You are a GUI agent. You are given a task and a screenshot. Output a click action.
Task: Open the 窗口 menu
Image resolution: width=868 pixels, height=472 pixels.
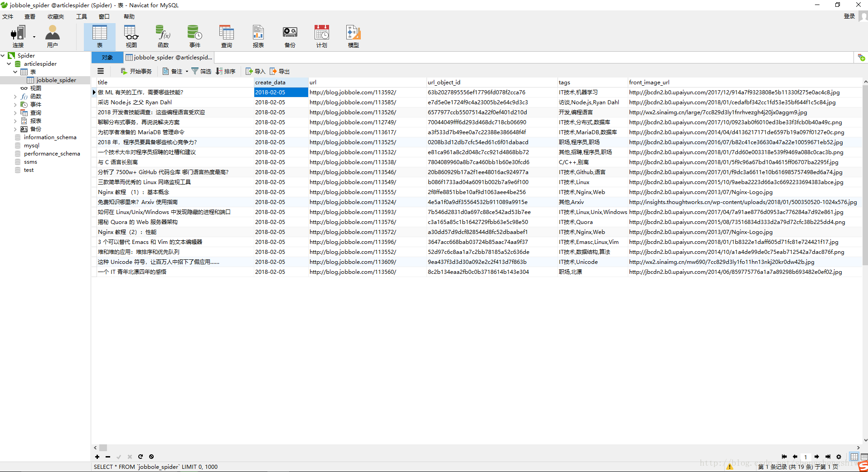pyautogui.click(x=104, y=16)
